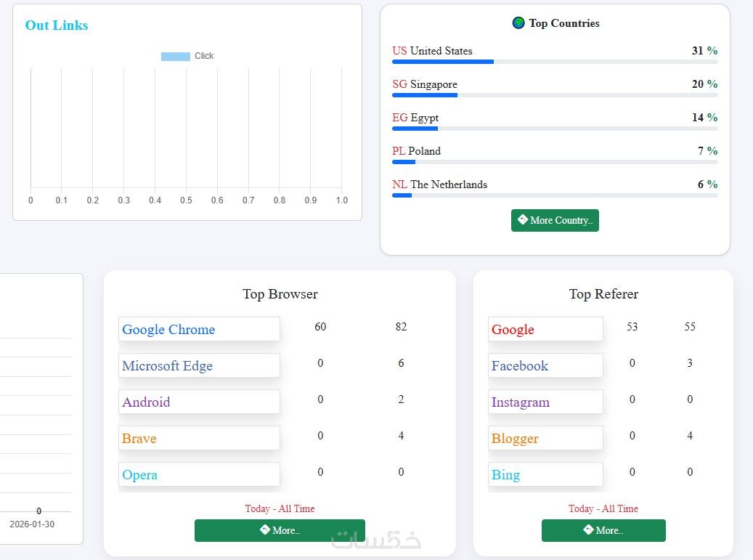Select the Opera browser entry

(x=199, y=474)
